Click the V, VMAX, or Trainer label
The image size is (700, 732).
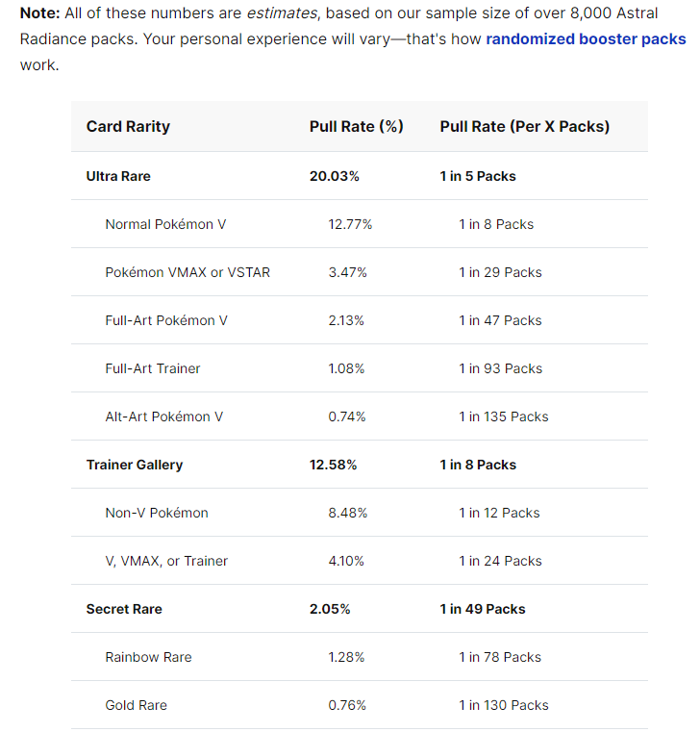click(166, 561)
